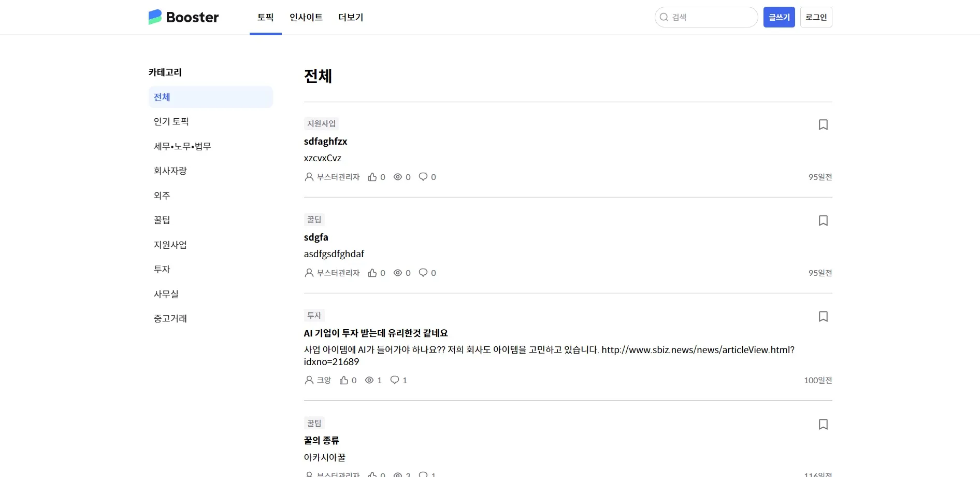Click the search magnifier icon
The image size is (980, 477).
(x=664, y=17)
